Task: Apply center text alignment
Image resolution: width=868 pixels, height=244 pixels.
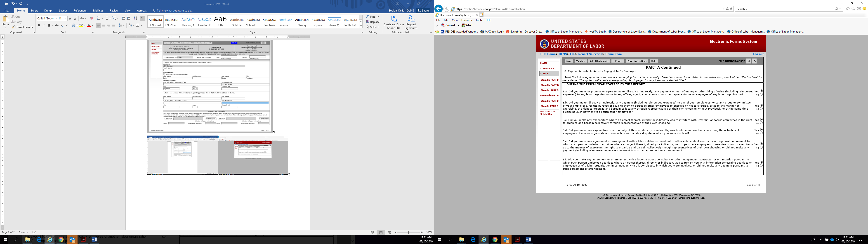Action: (x=104, y=25)
